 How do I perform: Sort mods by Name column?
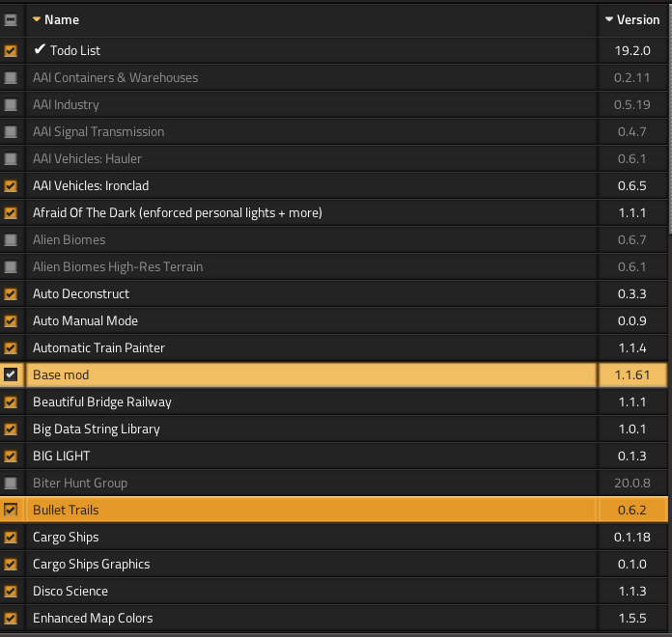click(x=56, y=19)
